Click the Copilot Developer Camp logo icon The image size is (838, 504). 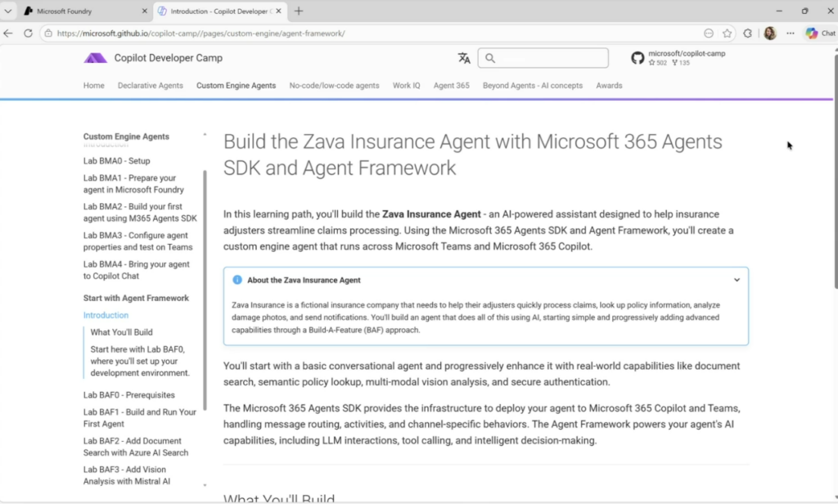click(x=95, y=58)
